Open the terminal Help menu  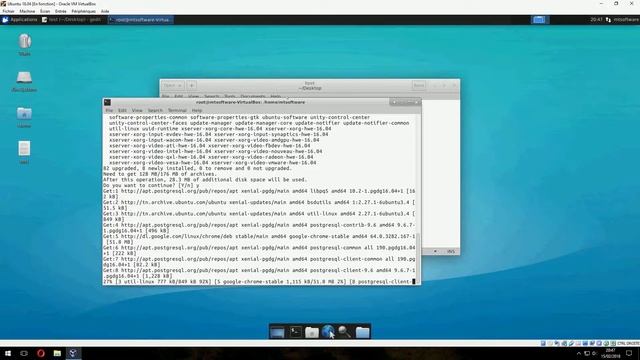(197, 110)
